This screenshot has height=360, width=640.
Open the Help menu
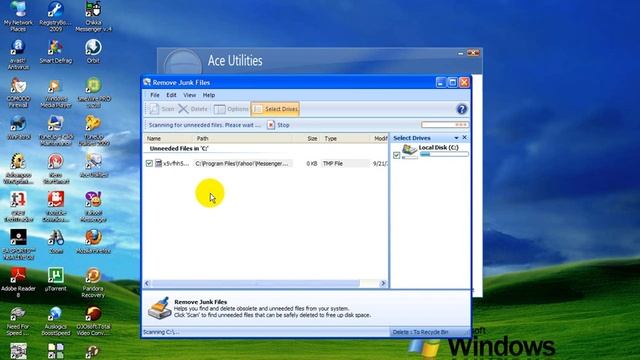coord(209,95)
